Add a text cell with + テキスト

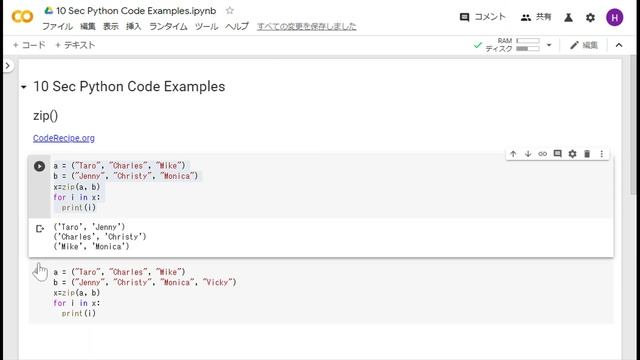[75, 45]
